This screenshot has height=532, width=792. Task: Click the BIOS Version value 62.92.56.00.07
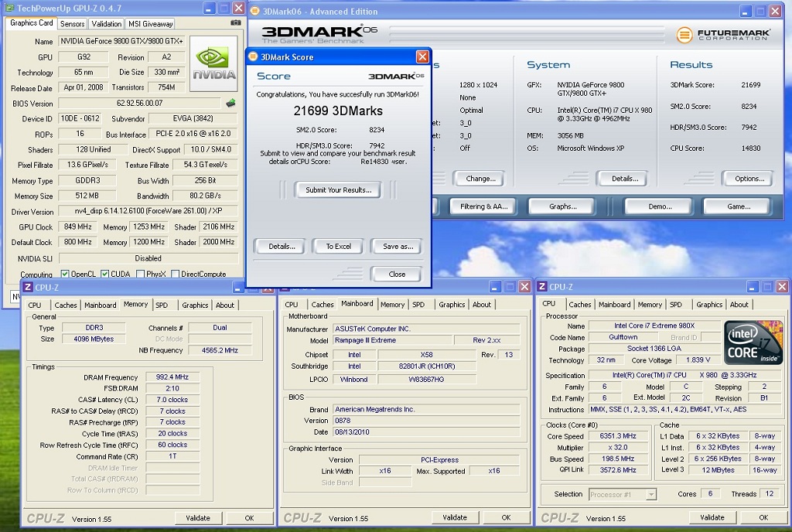pyautogui.click(x=139, y=103)
